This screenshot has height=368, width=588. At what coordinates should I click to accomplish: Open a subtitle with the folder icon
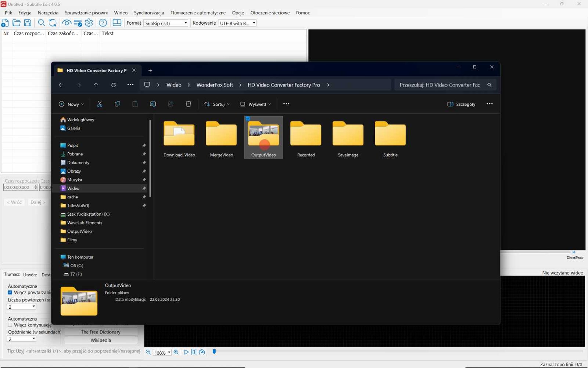click(16, 23)
